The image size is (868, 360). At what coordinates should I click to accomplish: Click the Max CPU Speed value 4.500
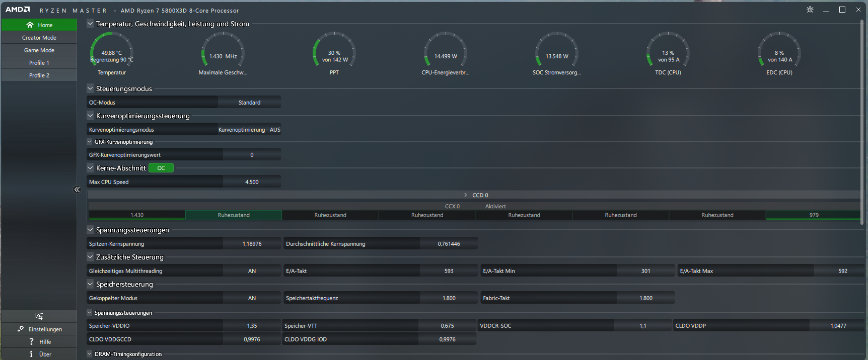(x=252, y=182)
